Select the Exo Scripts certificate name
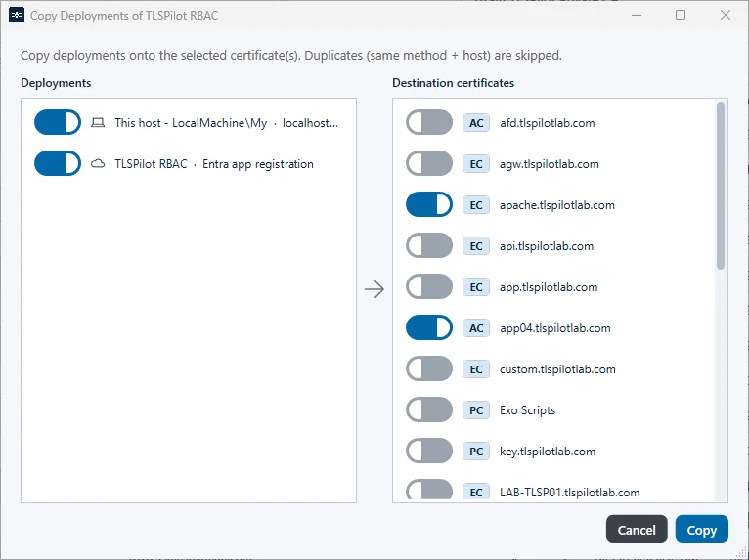The height and width of the screenshot is (560, 749). tap(528, 410)
